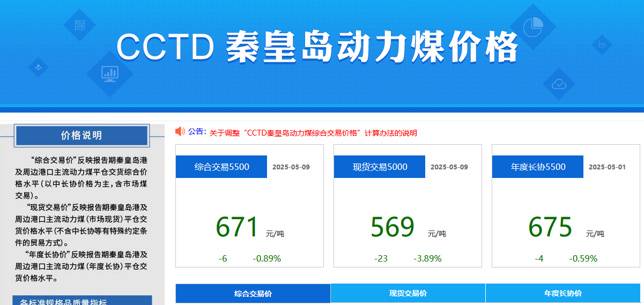Click the 年度长协5500 card header

click(538, 167)
